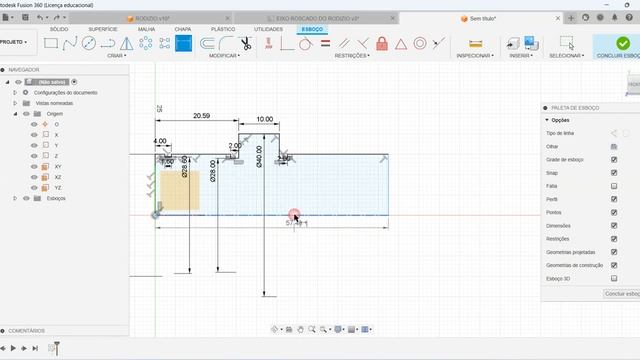Viewport: 640px width, 360px height.
Task: Select the Fillet tool
Action: pos(226,43)
